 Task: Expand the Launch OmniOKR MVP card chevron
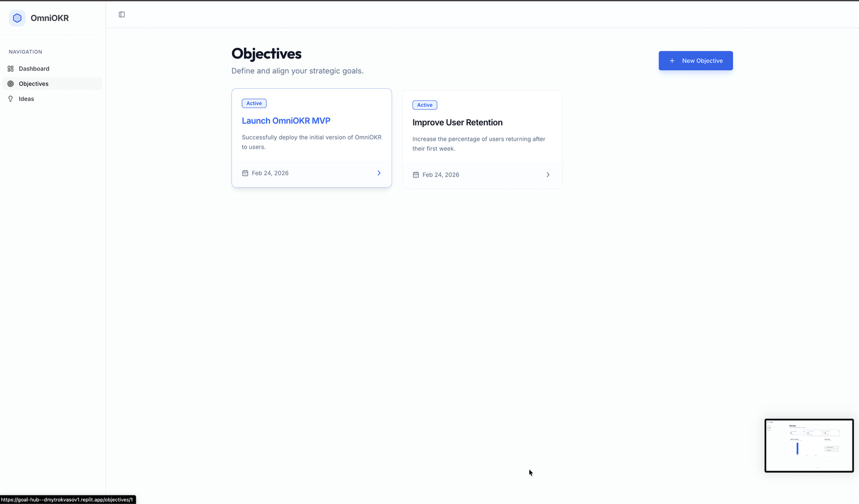click(x=379, y=173)
